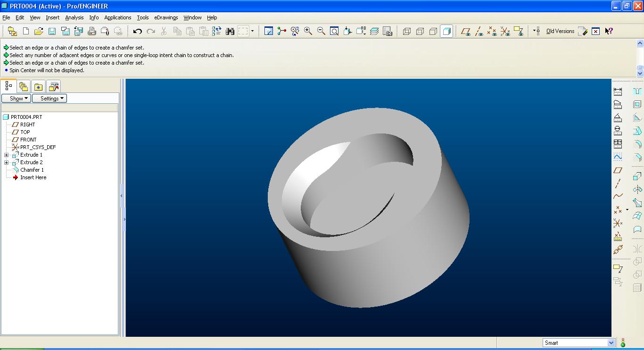Select the RIGHT datum plane
This screenshot has height=350, width=644.
point(27,125)
